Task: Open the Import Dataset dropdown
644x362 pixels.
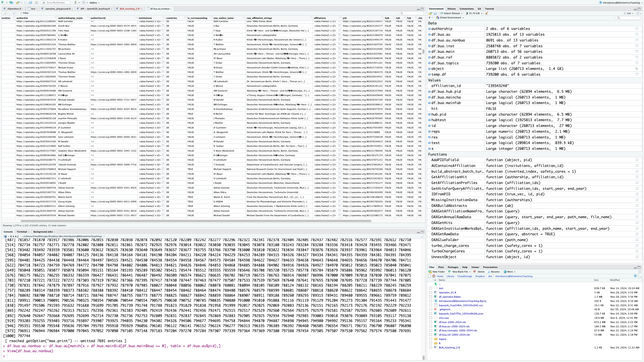Action: [451, 13]
